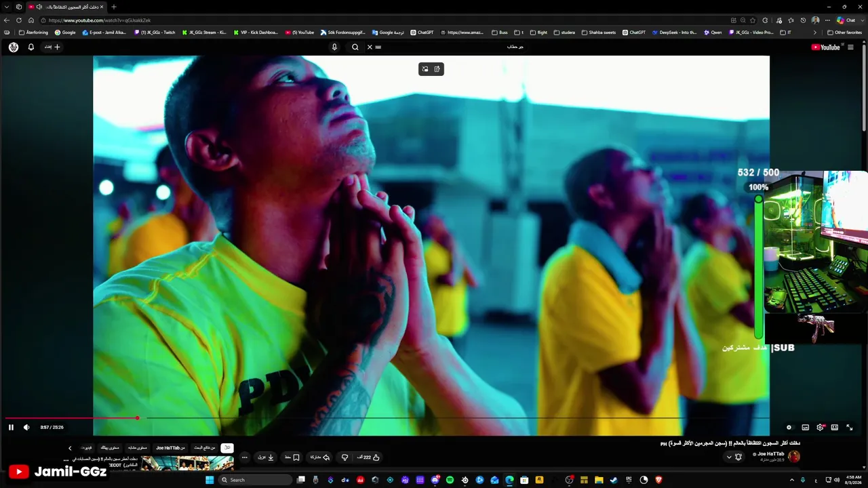Select the 'All' filter chip
Viewport: 868px width, 488px height.
tap(227, 448)
